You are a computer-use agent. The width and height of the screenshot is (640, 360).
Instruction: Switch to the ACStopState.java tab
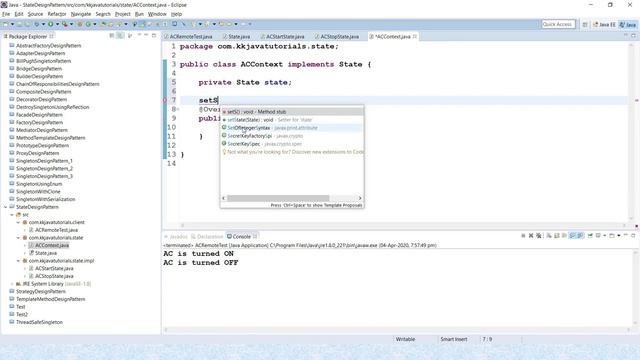337,36
